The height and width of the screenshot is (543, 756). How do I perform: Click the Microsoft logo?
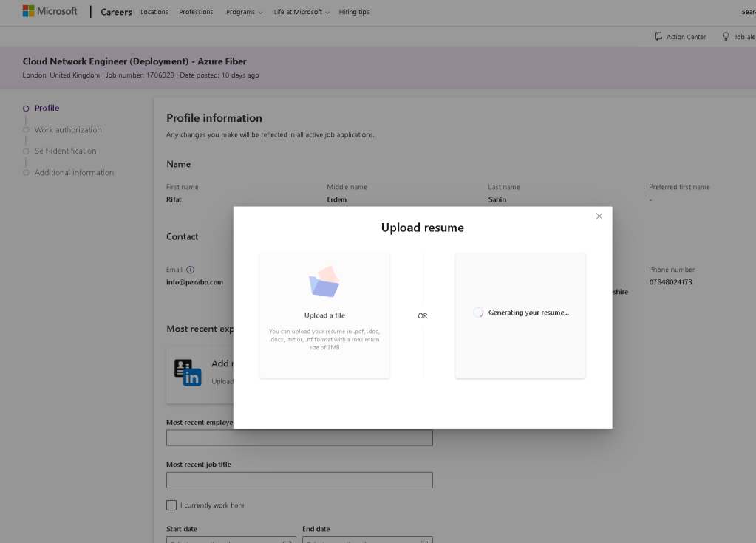pyautogui.click(x=50, y=11)
